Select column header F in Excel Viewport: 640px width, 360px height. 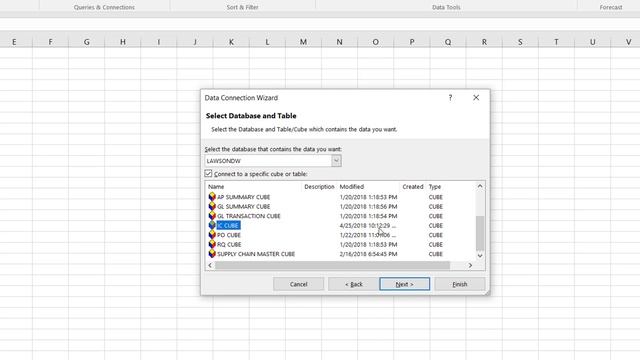coord(50,42)
